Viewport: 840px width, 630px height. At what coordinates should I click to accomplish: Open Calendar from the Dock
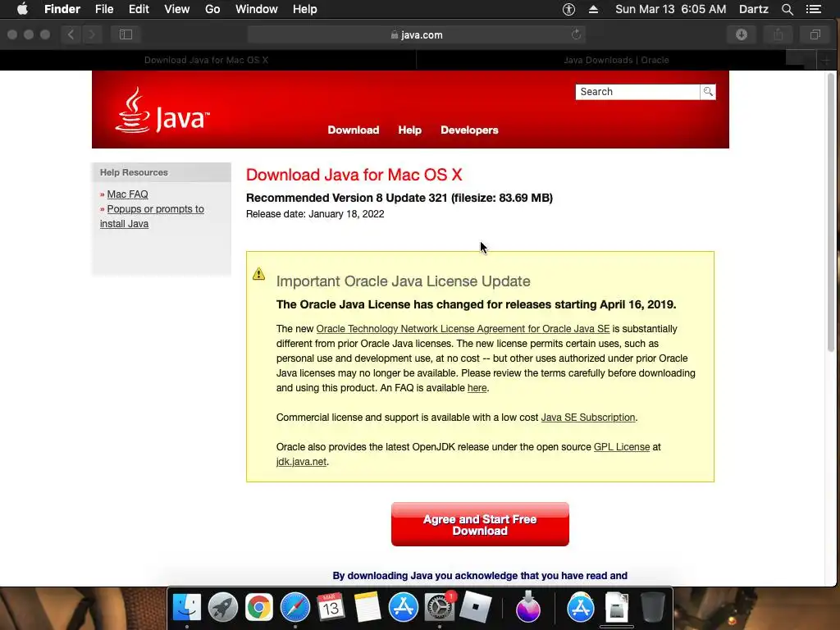click(x=331, y=607)
